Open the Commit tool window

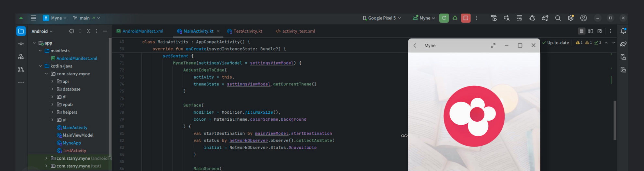(x=21, y=44)
